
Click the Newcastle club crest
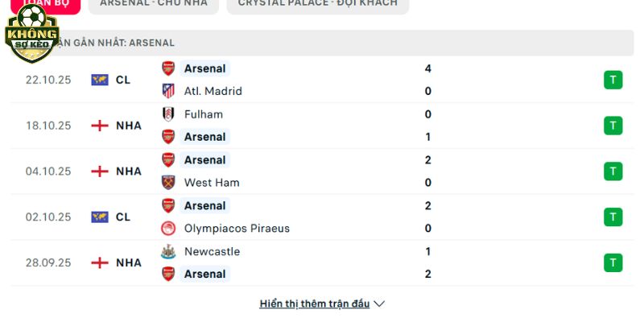coord(168,251)
